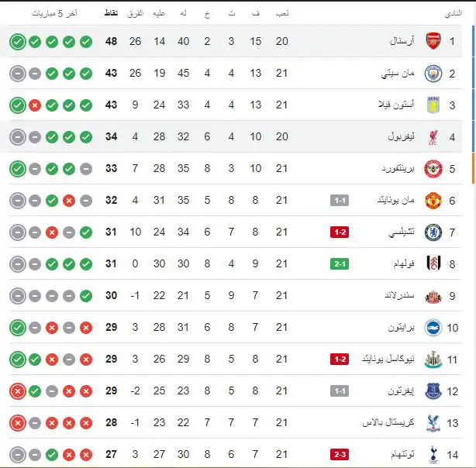Open Chelsea's red 1-2 live score badge
The width and height of the screenshot is (476, 468).
click(340, 232)
